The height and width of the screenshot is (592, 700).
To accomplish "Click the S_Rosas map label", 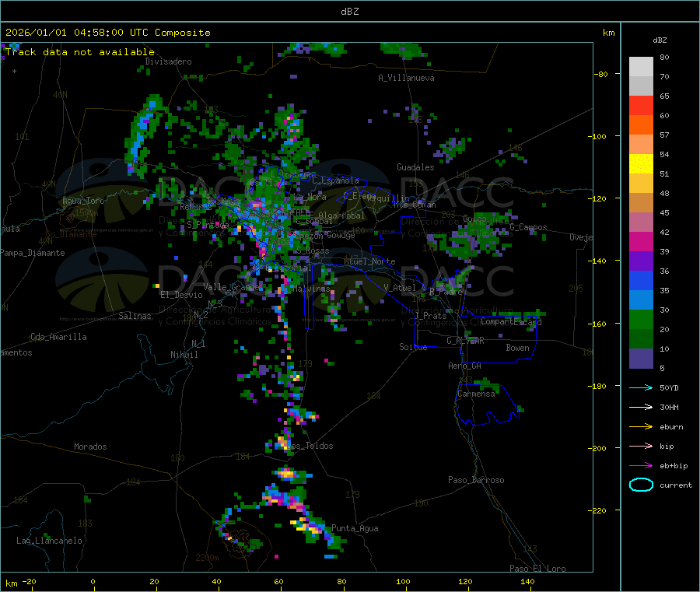I will [x=313, y=251].
